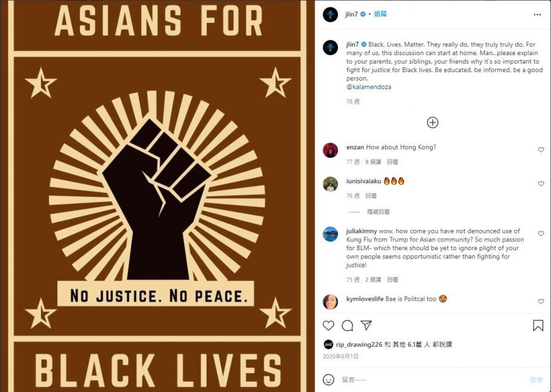Image resolution: width=551 pixels, height=392 pixels.
Task: Open the comment bubble icon
Action: click(x=347, y=326)
